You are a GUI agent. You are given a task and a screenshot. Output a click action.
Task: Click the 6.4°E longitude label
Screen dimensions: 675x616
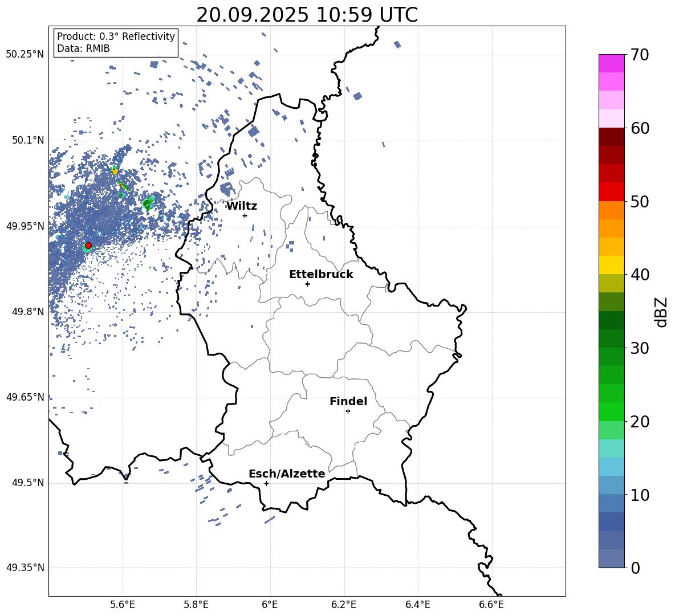tap(418, 605)
